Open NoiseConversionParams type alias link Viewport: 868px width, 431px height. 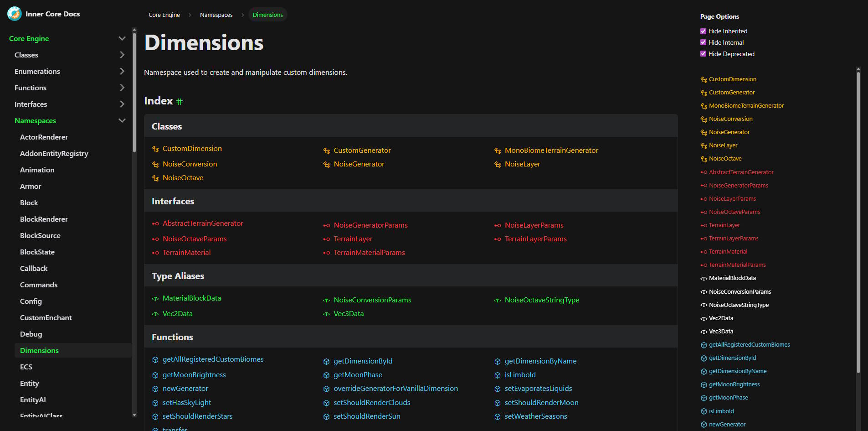coord(372,300)
